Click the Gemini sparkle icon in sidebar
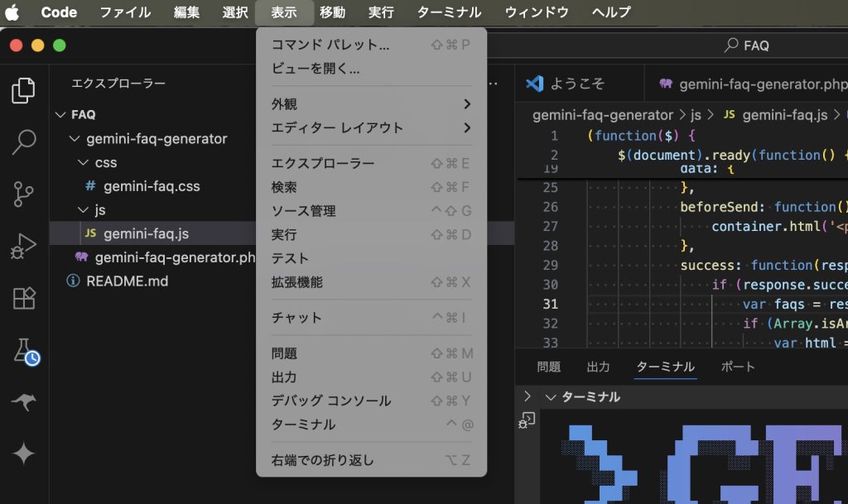The height and width of the screenshot is (504, 848). 23,454
